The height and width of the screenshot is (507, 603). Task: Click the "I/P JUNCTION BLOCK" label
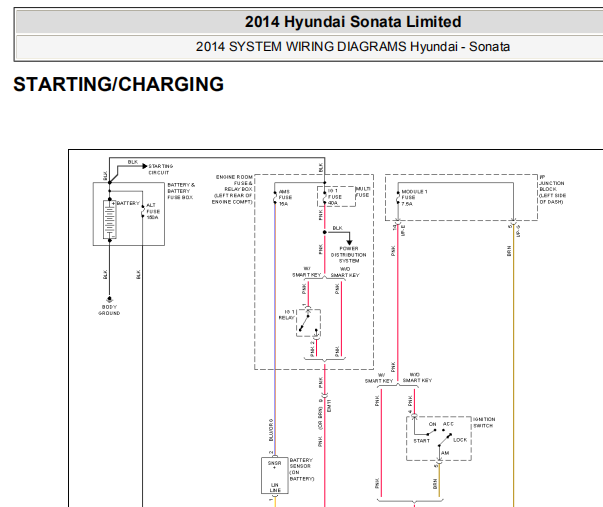pyautogui.click(x=552, y=189)
